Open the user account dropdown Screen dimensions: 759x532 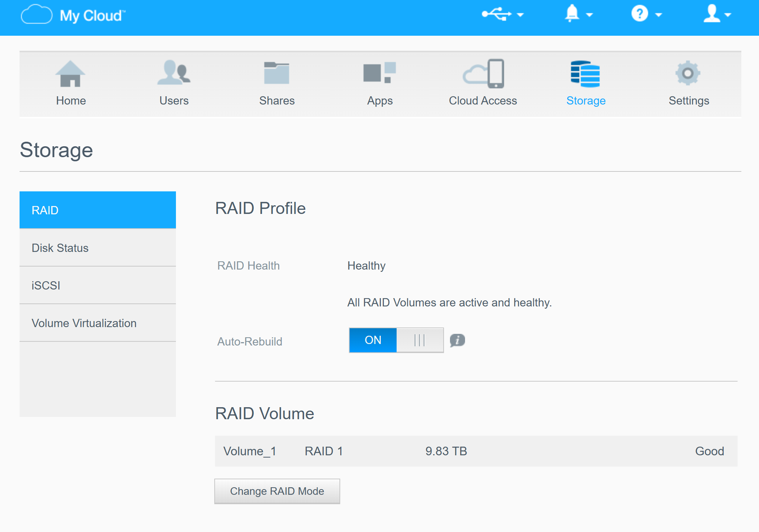click(x=717, y=14)
